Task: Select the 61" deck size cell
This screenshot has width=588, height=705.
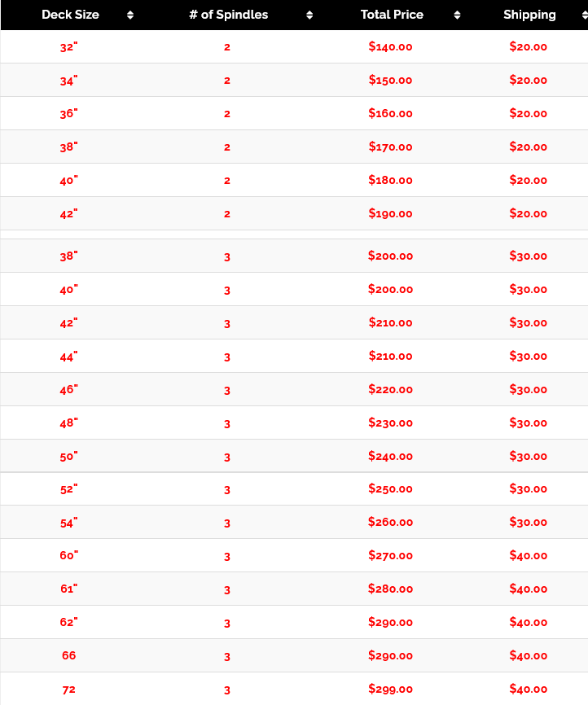Action: pyautogui.click(x=68, y=589)
